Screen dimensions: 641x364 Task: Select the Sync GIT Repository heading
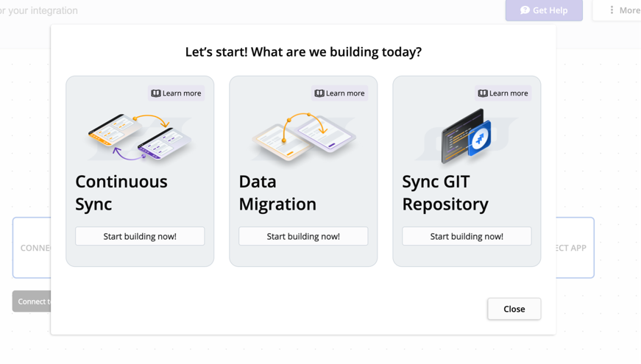click(445, 192)
